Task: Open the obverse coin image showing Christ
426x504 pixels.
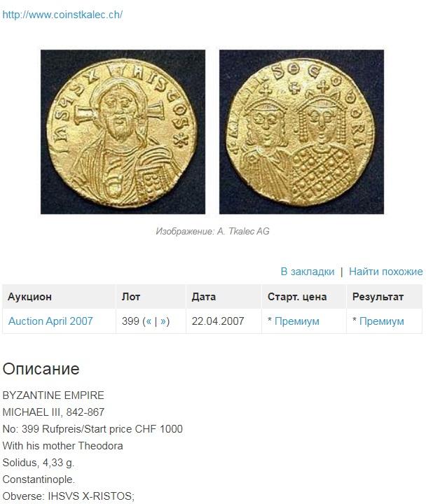Action: [123, 132]
